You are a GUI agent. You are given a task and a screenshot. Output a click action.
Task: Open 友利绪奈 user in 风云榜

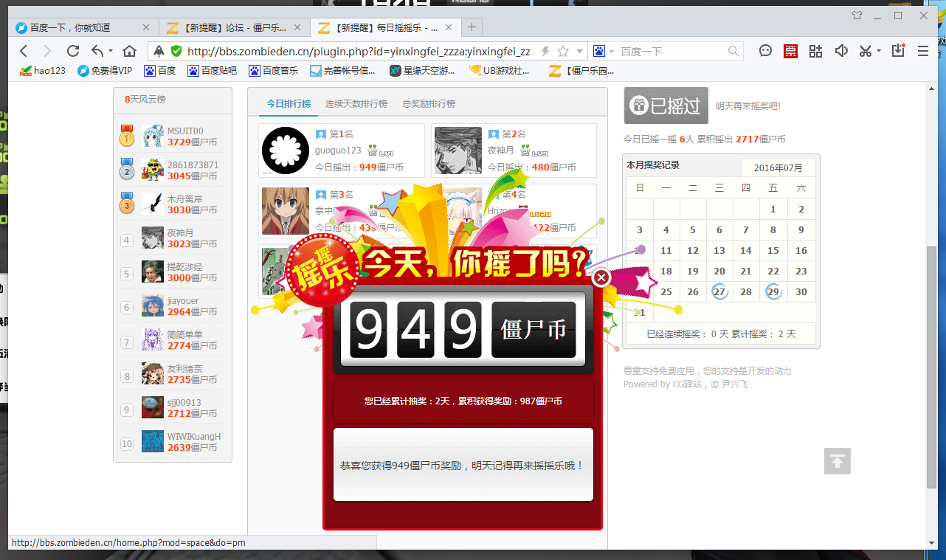(184, 369)
